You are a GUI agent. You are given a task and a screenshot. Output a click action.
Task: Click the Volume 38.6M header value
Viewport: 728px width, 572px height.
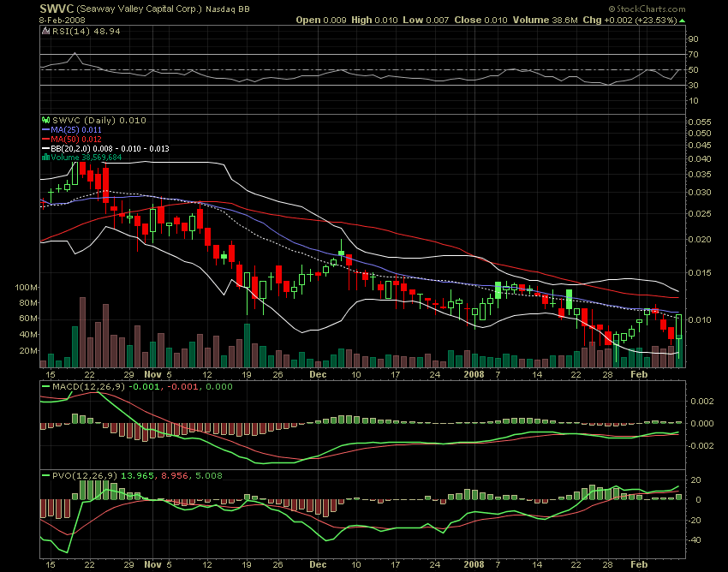(x=545, y=20)
